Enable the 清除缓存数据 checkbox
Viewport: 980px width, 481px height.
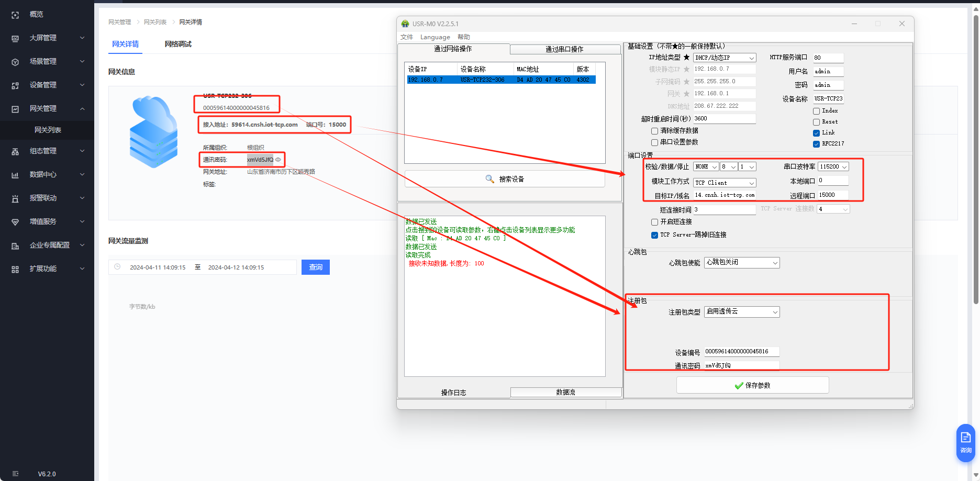pyautogui.click(x=654, y=131)
